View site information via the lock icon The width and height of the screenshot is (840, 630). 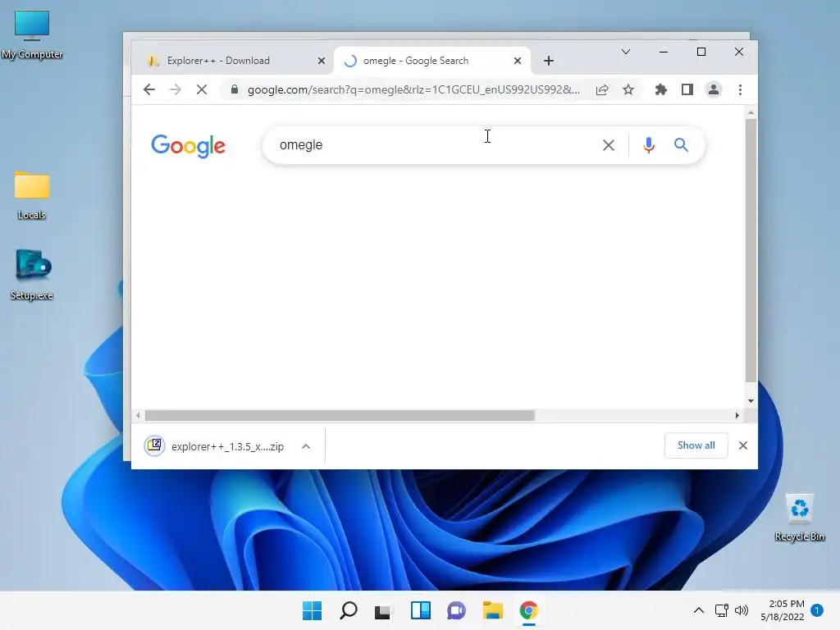coord(234,89)
